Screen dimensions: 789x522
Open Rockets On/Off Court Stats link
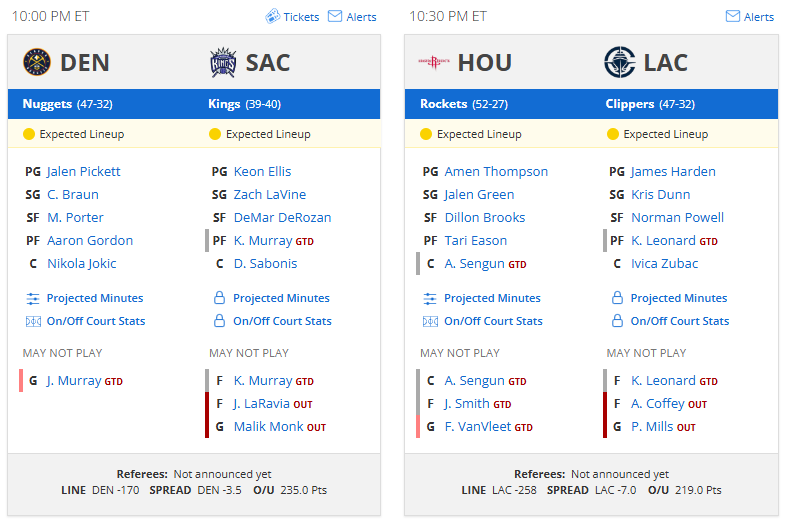(493, 321)
